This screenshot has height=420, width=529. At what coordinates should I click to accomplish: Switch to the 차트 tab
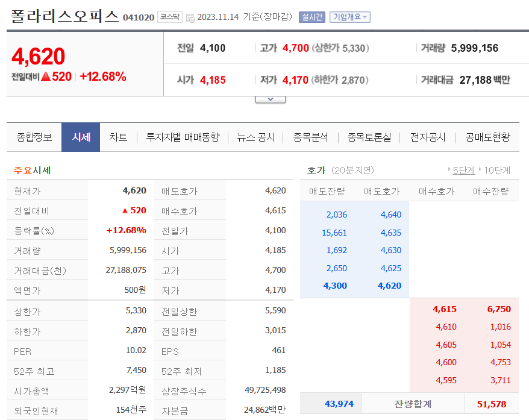click(x=118, y=137)
